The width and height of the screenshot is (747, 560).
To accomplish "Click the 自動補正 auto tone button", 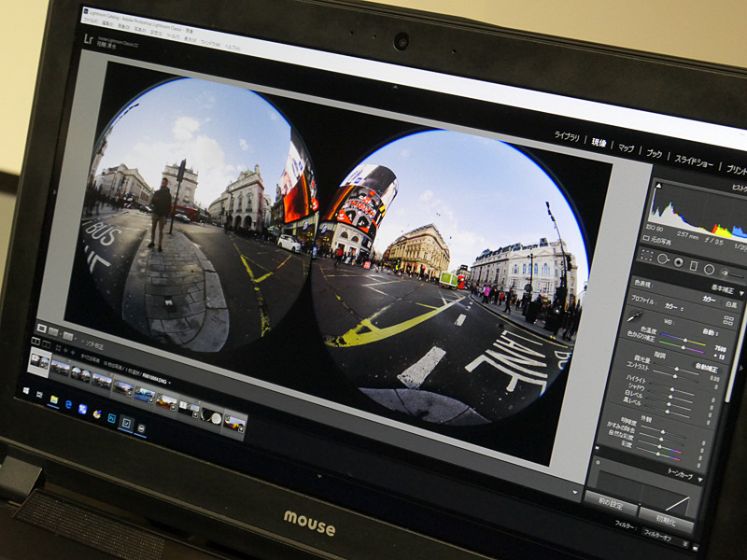I will (706, 366).
